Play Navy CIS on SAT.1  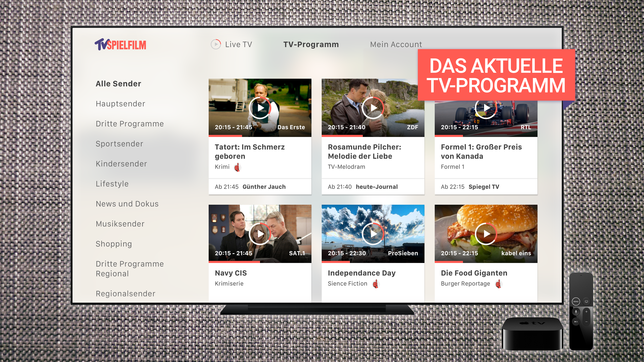point(260,234)
